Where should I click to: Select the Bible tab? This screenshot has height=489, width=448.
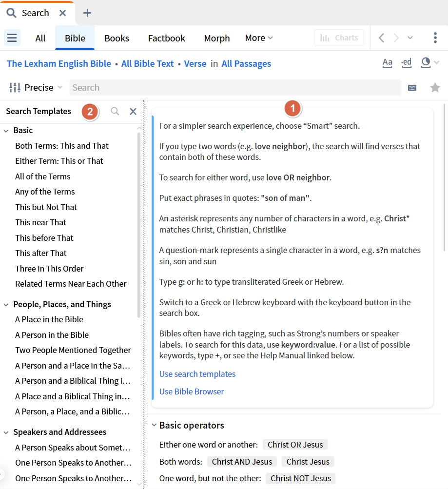[75, 38]
